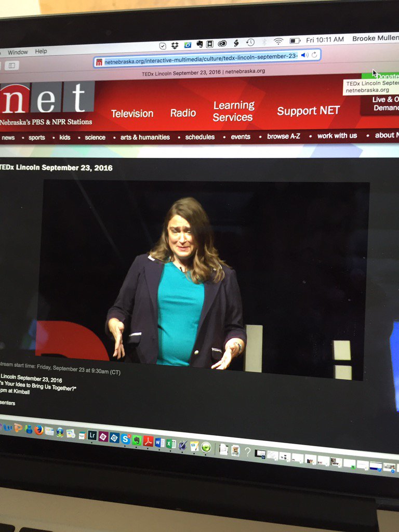Open the news link
This screenshot has height=532, width=399.
point(8,137)
